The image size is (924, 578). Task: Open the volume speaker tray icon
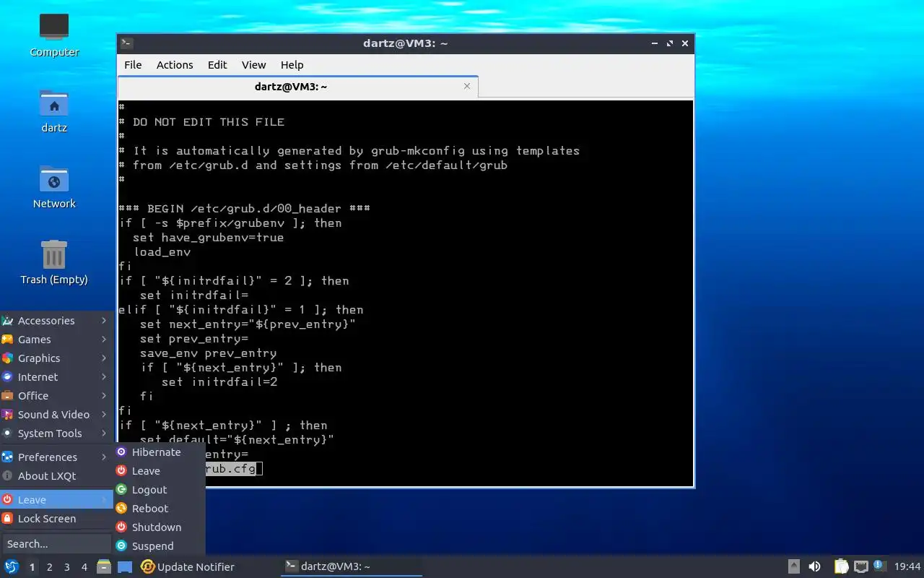point(814,566)
